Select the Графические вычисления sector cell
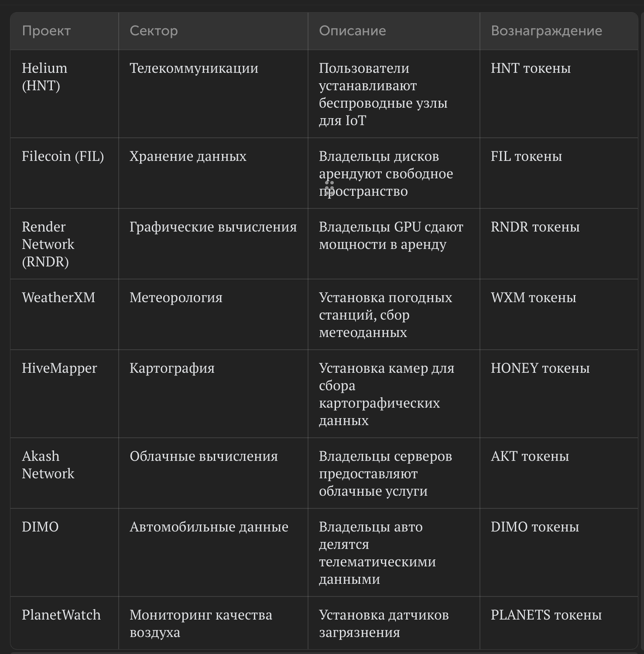This screenshot has height=654, width=644. coord(213,227)
